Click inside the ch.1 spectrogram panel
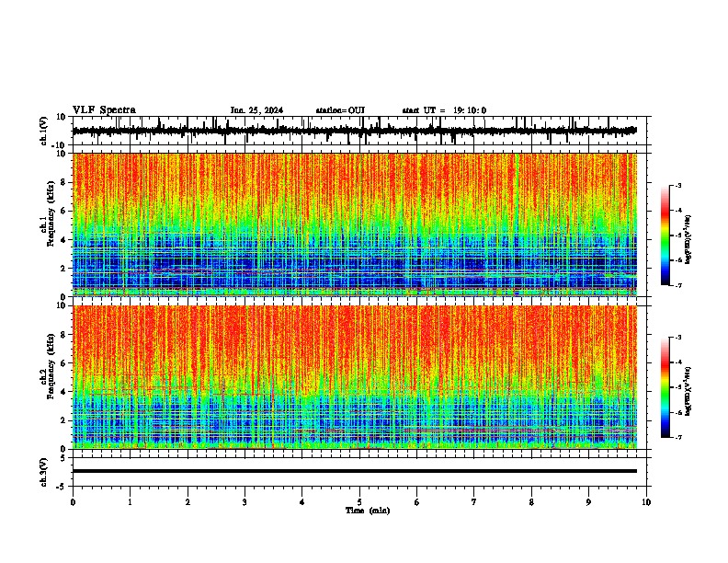728x563 pixels. point(354,224)
